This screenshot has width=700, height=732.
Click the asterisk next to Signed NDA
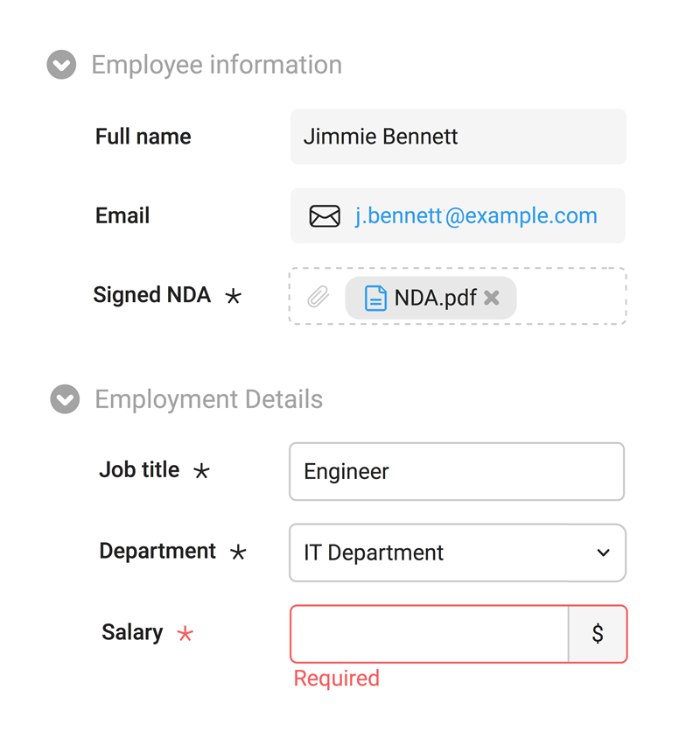tap(233, 297)
